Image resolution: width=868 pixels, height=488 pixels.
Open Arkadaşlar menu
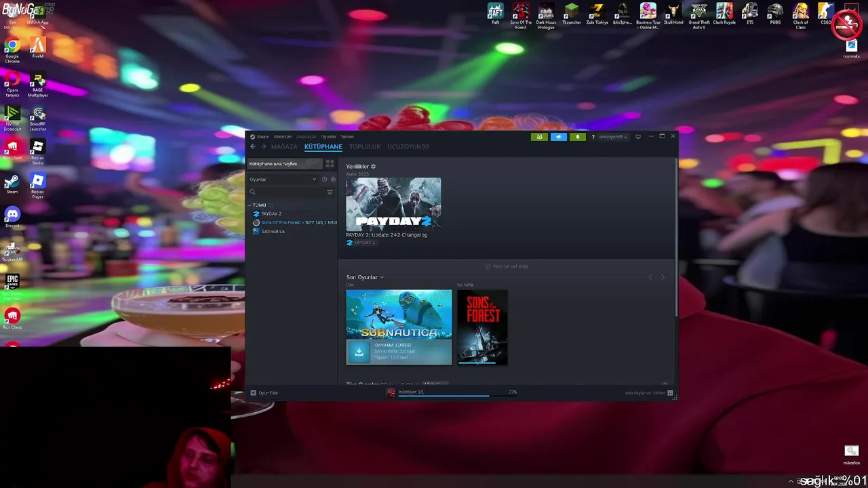[x=307, y=137]
